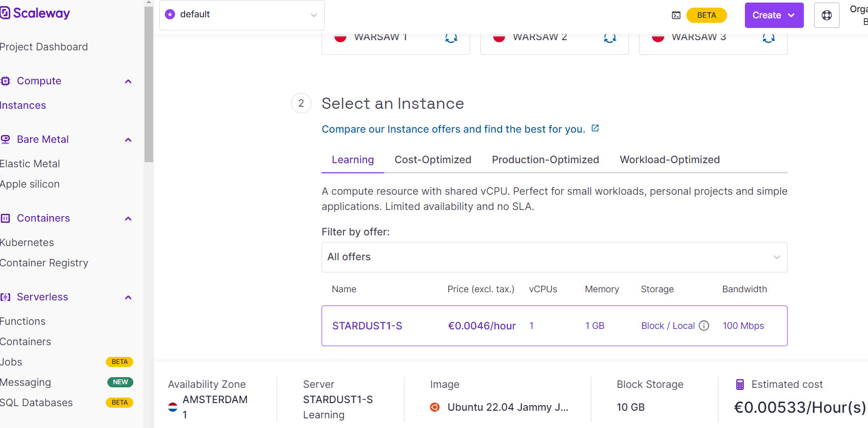Click the Ubuntu logo in Image summary

tap(435, 407)
